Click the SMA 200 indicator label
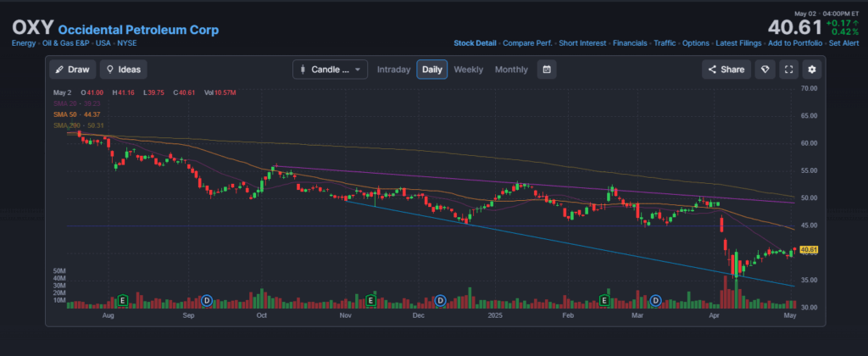The image size is (868, 356). [x=78, y=125]
